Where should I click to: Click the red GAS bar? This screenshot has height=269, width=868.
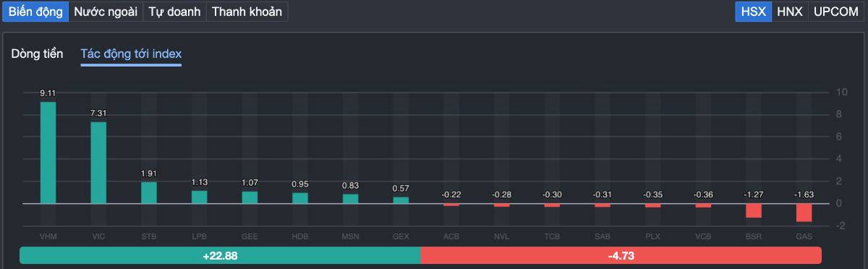tap(804, 213)
